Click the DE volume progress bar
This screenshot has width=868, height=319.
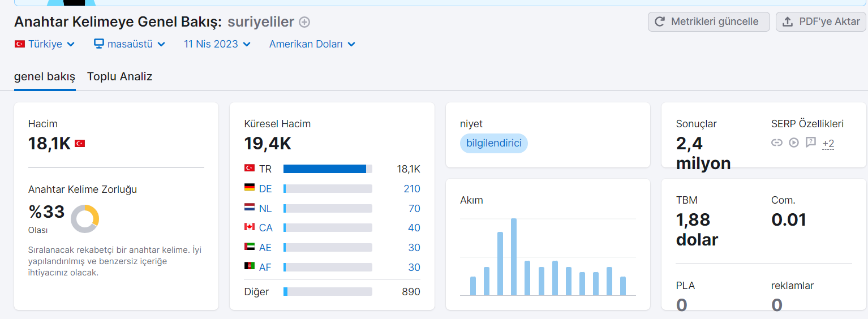click(328, 188)
